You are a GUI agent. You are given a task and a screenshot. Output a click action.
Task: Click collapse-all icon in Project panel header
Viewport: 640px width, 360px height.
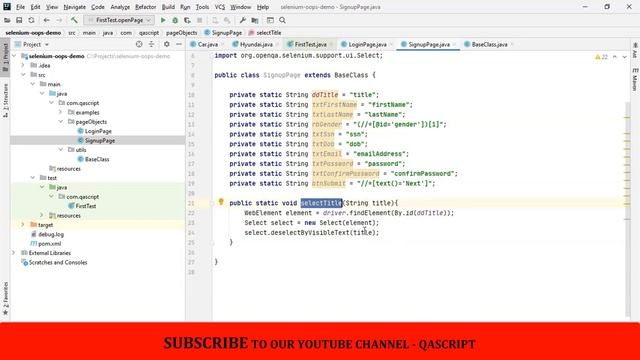tap(151, 44)
